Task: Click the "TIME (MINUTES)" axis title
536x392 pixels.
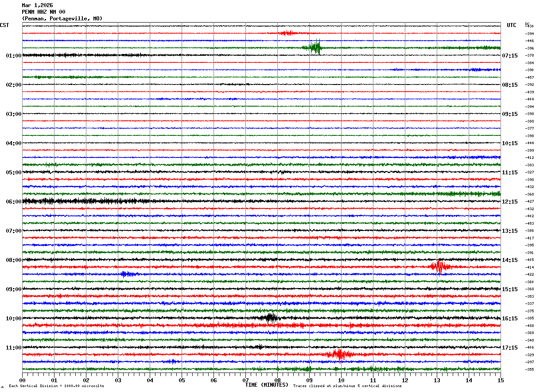Action: tap(267, 385)
